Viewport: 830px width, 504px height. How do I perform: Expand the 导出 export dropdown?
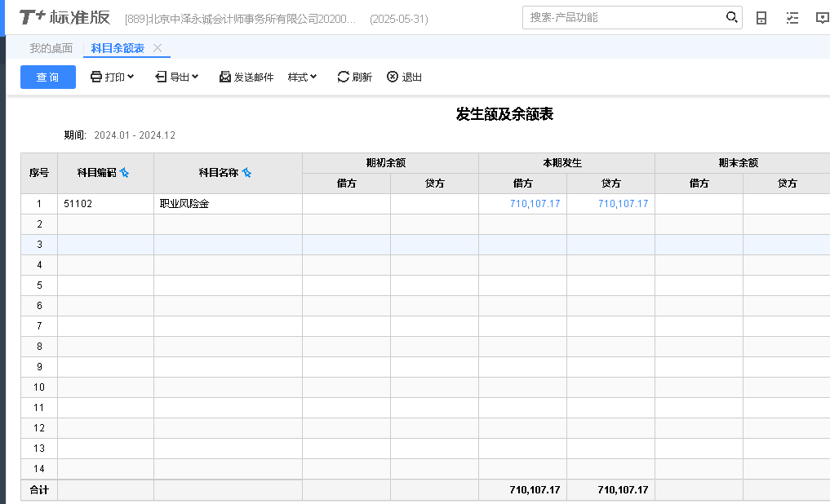coord(177,77)
